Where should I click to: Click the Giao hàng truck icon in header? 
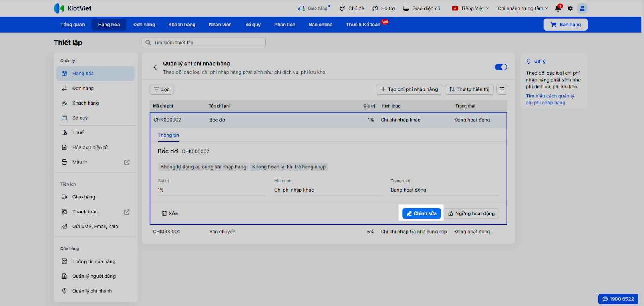pyautogui.click(x=301, y=8)
